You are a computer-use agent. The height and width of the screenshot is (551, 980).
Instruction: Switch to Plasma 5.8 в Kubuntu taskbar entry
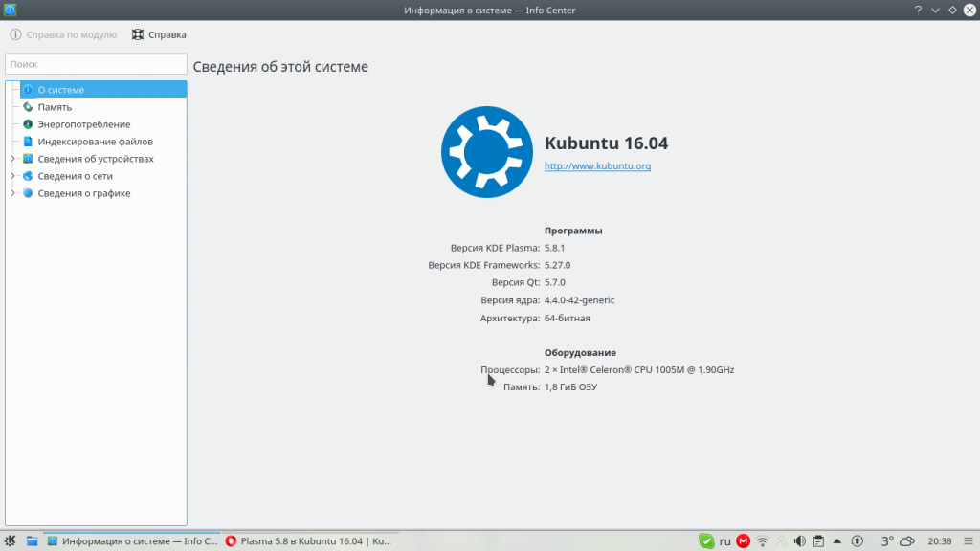tap(309, 541)
